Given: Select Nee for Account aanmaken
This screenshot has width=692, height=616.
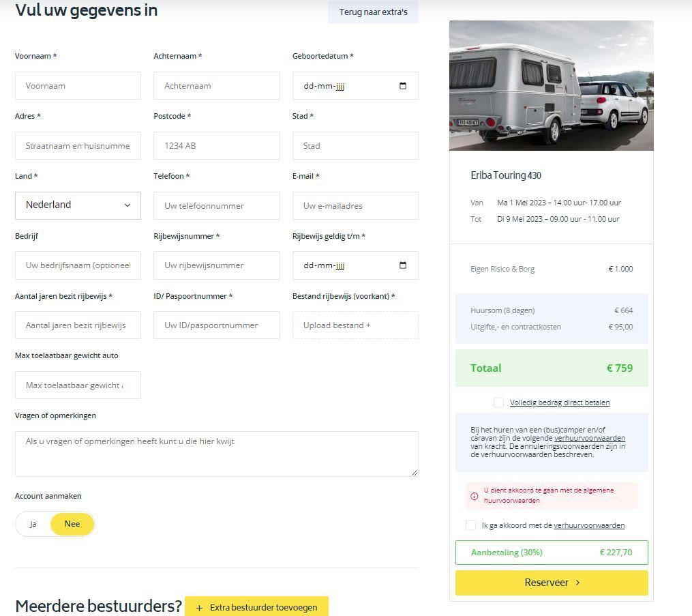Looking at the screenshot, I should 72,524.
